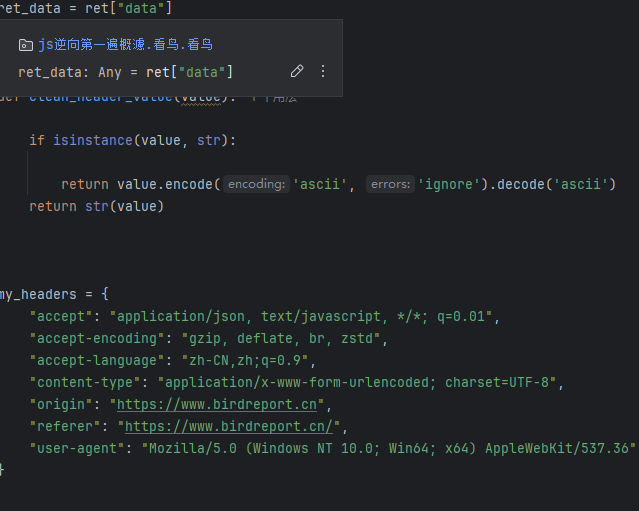Click the module folder icon in the popup
639x511 pixels.
point(25,45)
